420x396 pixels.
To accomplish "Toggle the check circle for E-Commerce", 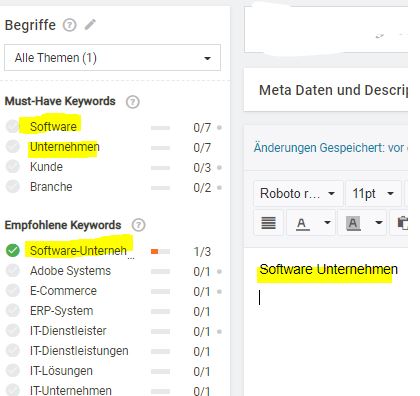I will pyautogui.click(x=13, y=290).
